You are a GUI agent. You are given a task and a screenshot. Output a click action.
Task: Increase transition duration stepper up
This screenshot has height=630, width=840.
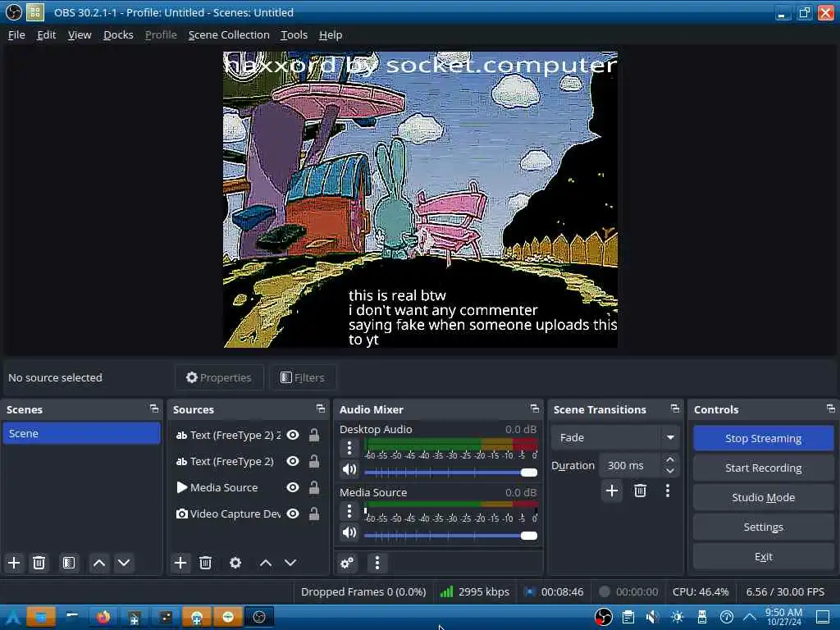click(669, 460)
